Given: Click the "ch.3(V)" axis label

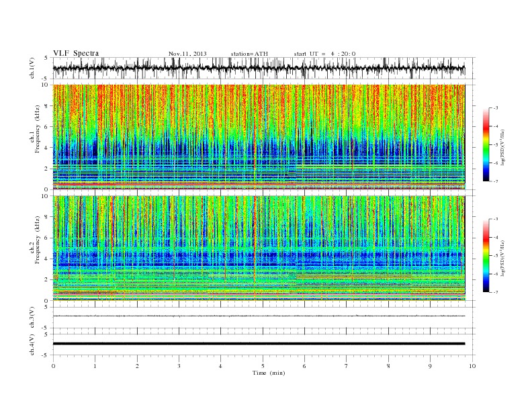Looking at the screenshot, I should coord(32,318).
